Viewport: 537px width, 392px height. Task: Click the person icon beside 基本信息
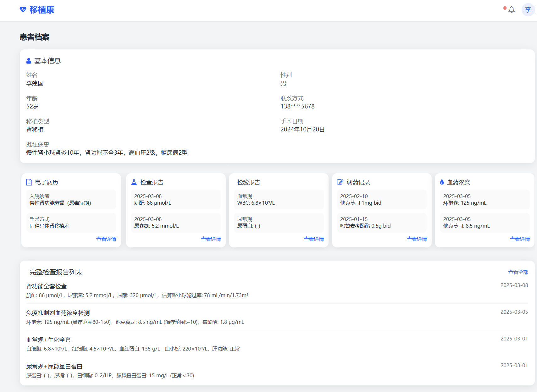coord(29,61)
